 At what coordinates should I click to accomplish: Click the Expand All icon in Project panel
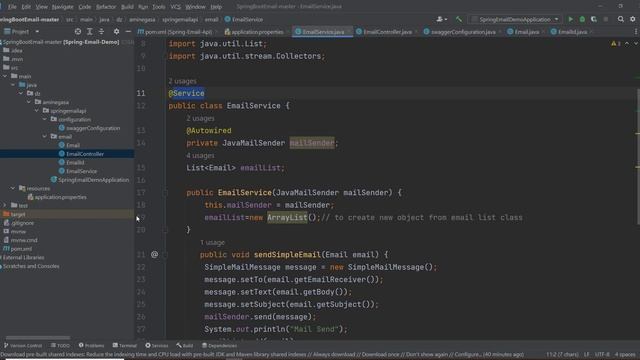pyautogui.click(x=89, y=31)
